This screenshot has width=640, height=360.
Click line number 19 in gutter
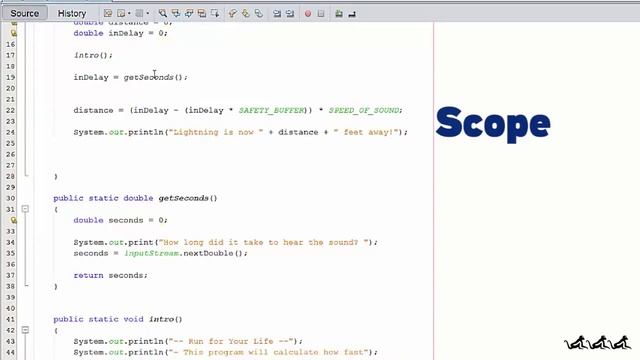pos(11,77)
